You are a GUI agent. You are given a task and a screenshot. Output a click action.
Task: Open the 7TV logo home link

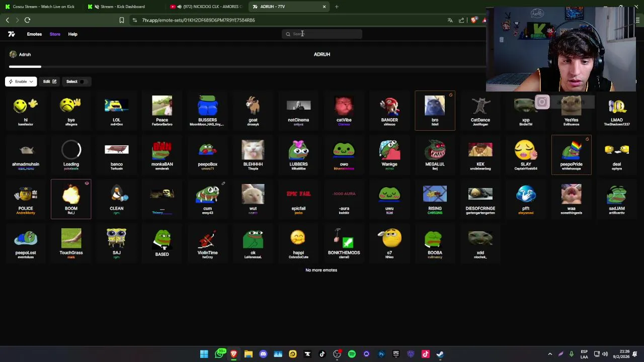pos(12,34)
